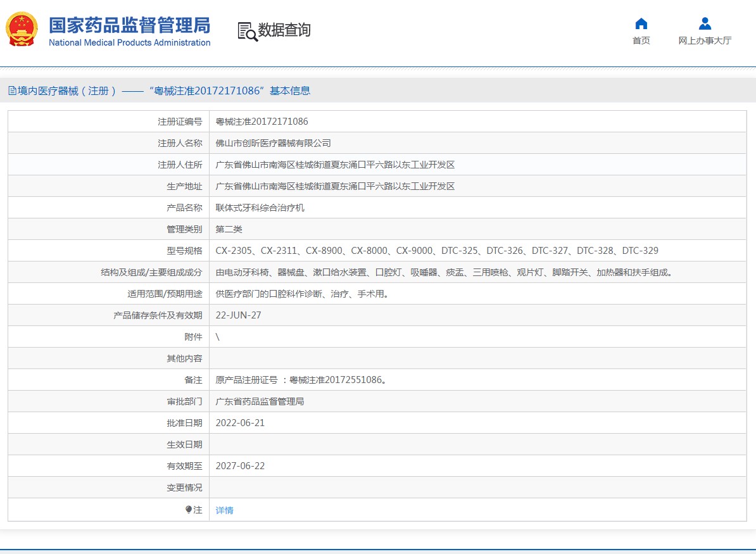Screen dimensions: 756x554
Task: Select the 生产地址 address value
Action: pyautogui.click(x=335, y=186)
